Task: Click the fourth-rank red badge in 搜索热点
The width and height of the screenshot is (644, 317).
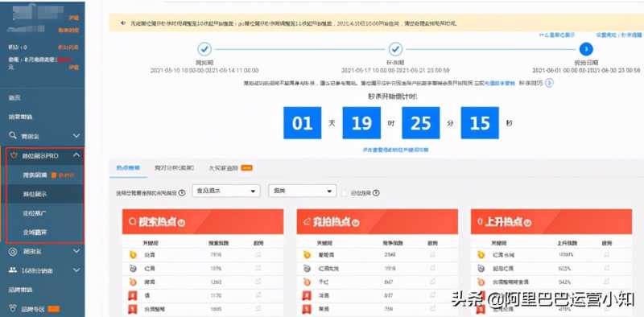Action: point(133,295)
